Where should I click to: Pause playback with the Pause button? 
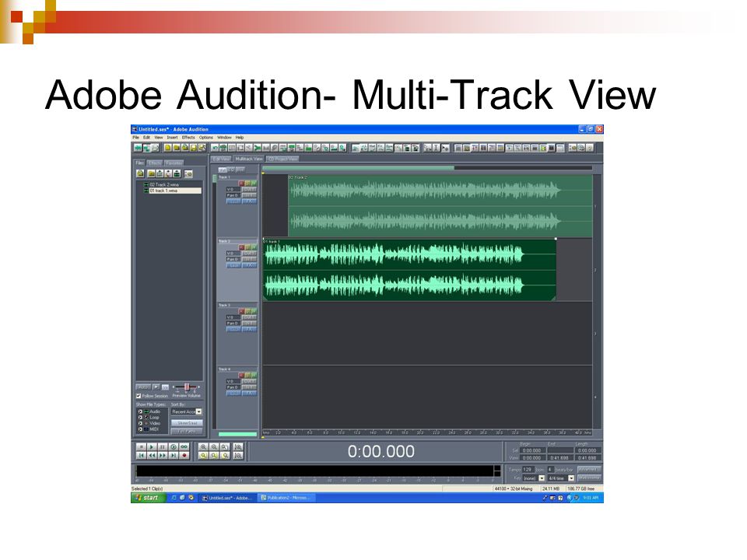click(x=163, y=447)
